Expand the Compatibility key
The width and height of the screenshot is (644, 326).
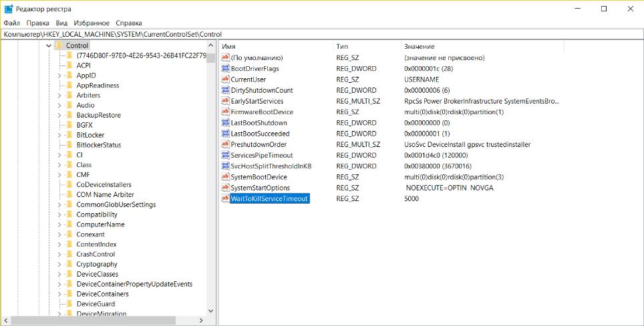[59, 214]
